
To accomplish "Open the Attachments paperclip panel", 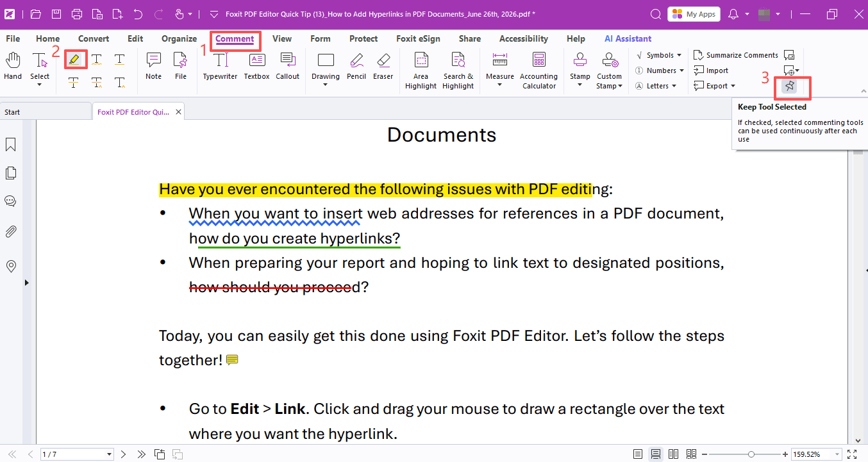I will point(11,232).
